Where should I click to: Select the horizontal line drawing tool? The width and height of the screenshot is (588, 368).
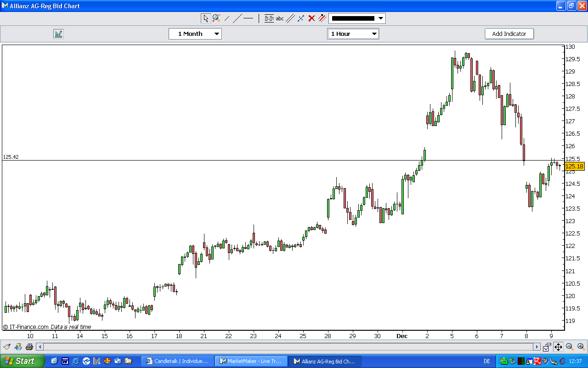click(x=248, y=18)
